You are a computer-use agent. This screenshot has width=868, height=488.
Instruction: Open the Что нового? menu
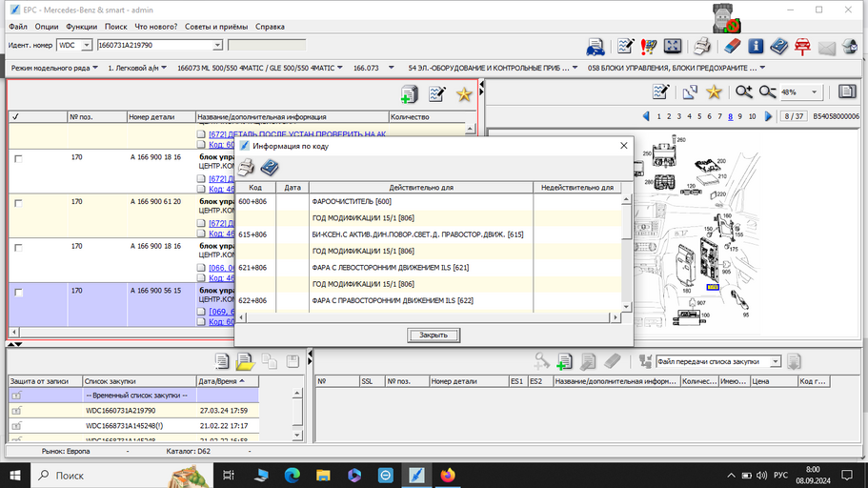(x=156, y=27)
